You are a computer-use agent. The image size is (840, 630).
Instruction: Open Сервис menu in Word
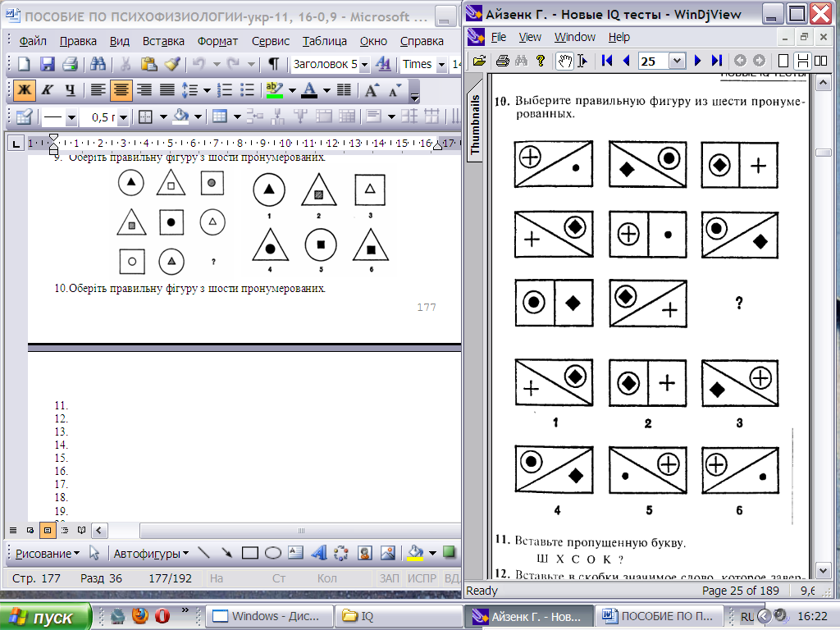271,41
